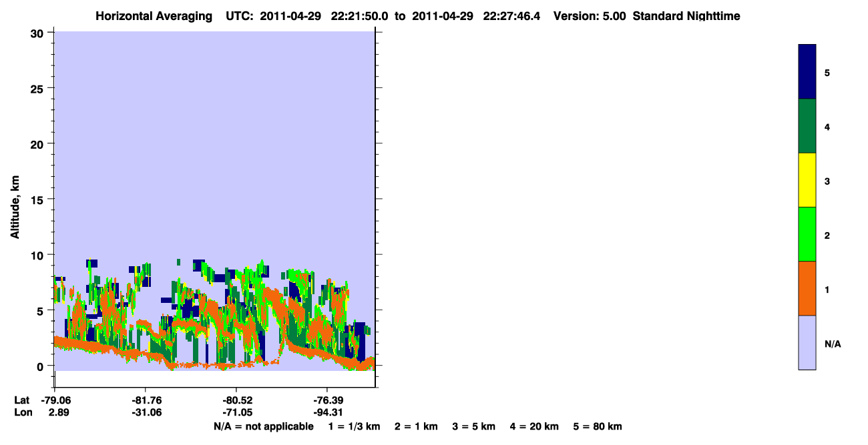
Task: Click the 'Lon' row label
Action: pyautogui.click(x=23, y=412)
